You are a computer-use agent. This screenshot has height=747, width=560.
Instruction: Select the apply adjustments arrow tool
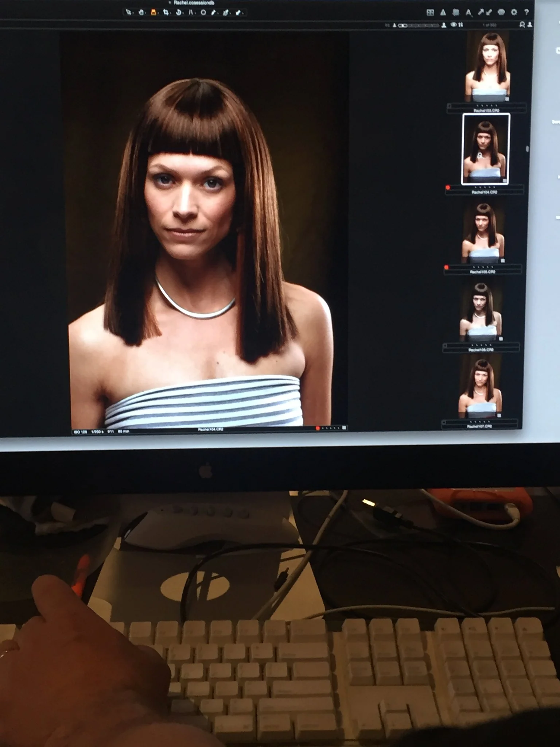pos(238,13)
